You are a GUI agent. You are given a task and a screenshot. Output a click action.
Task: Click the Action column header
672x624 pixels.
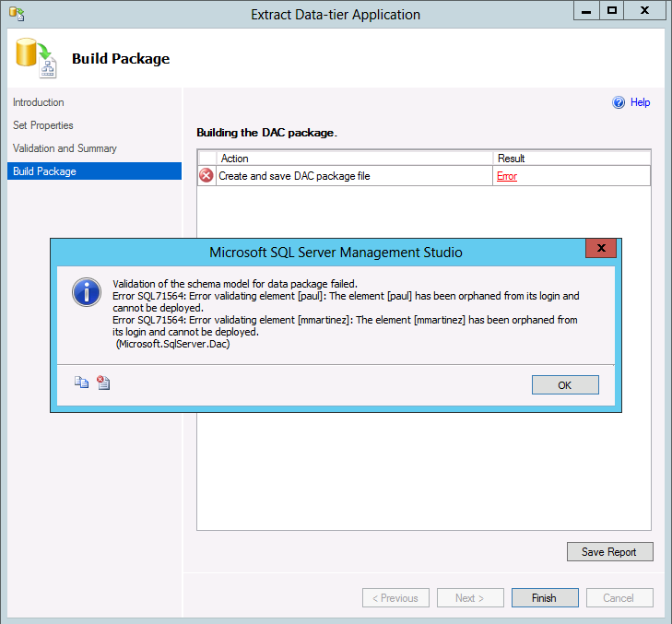(354, 159)
